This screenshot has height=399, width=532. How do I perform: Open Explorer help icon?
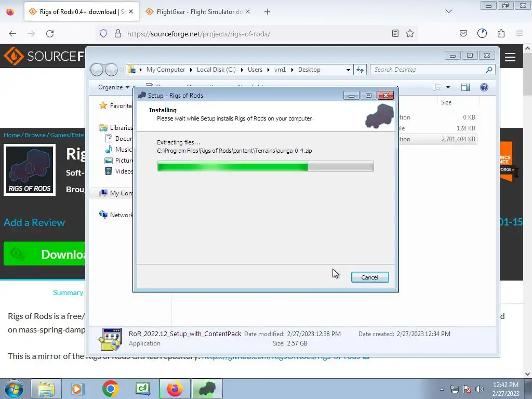(x=484, y=87)
